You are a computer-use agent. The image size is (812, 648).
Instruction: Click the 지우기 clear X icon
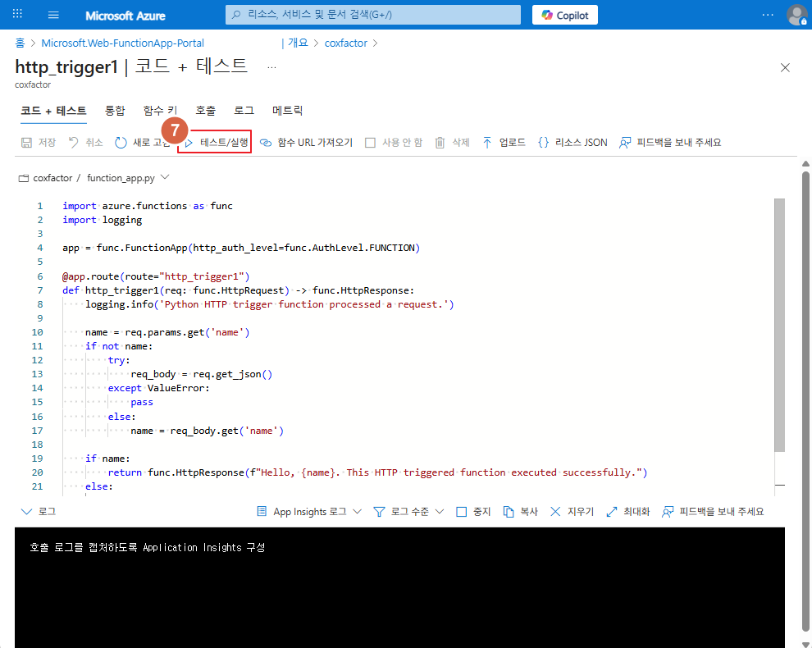point(555,511)
